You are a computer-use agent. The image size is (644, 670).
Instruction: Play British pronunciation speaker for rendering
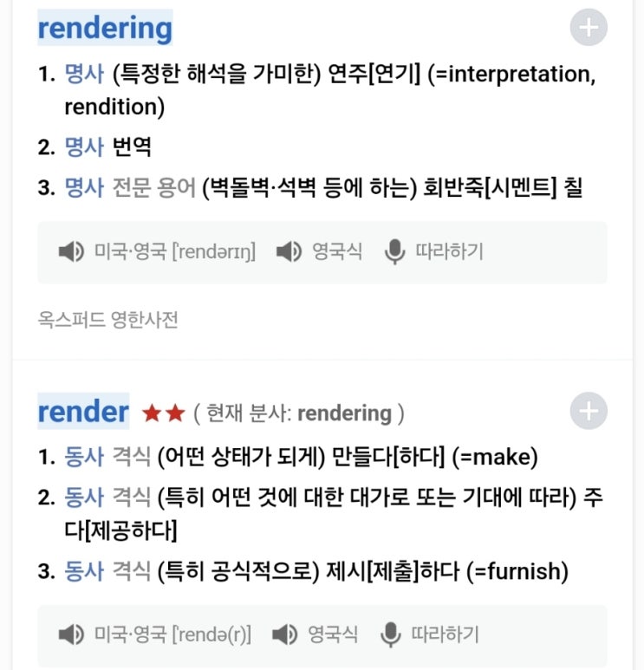click(289, 252)
